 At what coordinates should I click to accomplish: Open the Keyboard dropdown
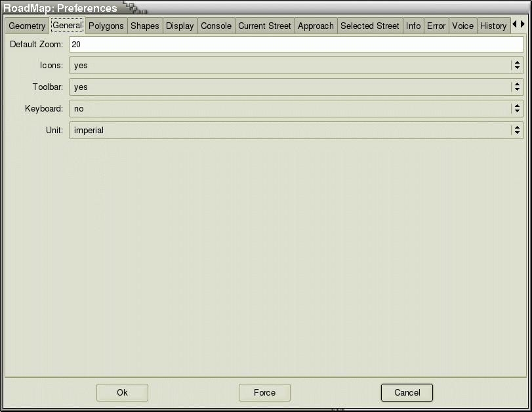point(296,109)
